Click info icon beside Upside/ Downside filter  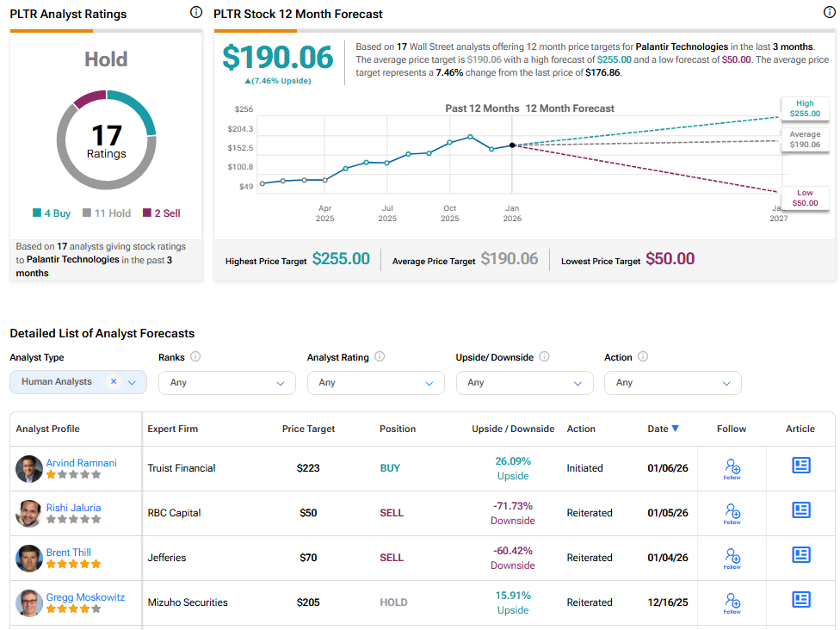544,357
